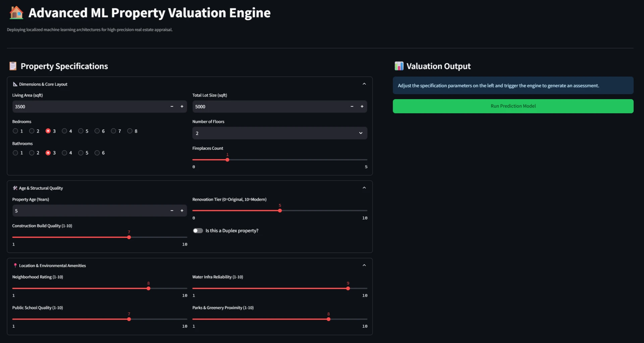Screen dimensions: 644x343
Task: Click the Property Age input field
Action: [x=90, y=211]
